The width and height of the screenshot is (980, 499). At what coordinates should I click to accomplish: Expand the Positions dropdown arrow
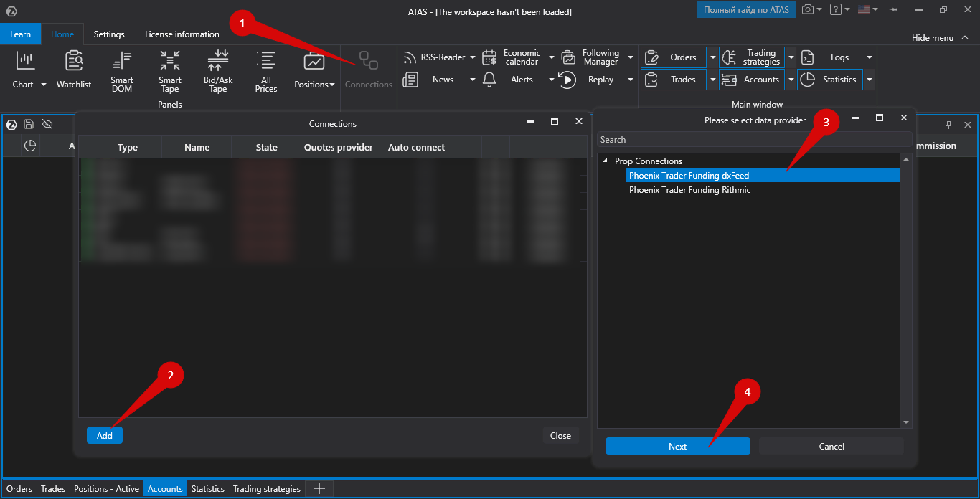pyautogui.click(x=332, y=85)
